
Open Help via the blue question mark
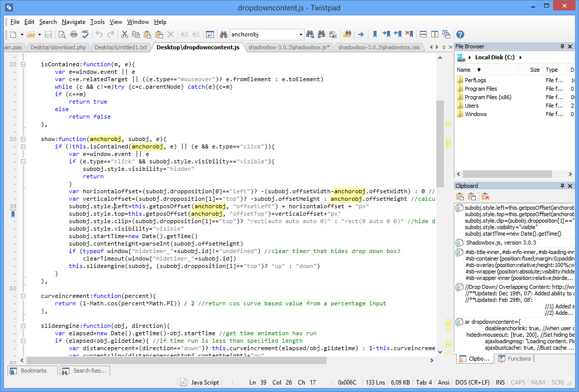click(x=460, y=34)
